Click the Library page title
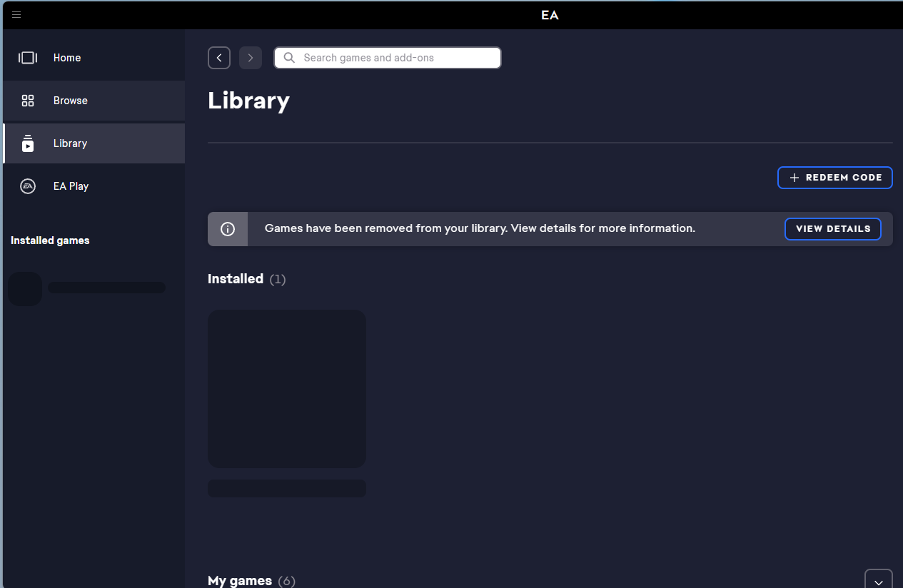Viewport: 903px width, 588px height. pos(248,101)
